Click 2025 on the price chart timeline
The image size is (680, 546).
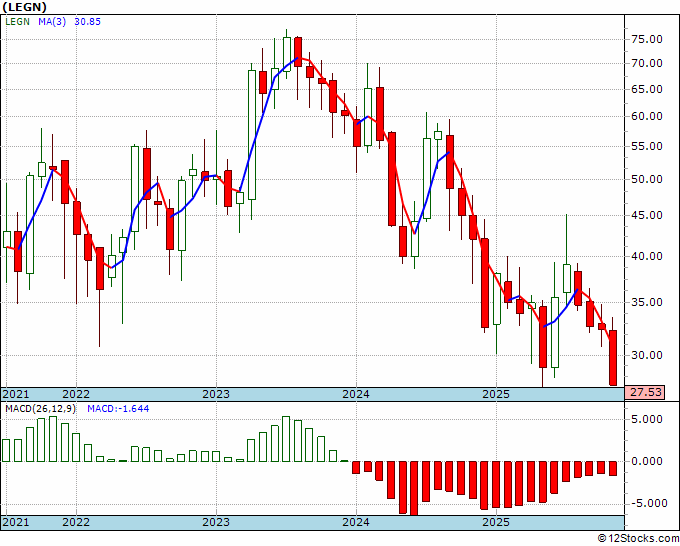[496, 394]
